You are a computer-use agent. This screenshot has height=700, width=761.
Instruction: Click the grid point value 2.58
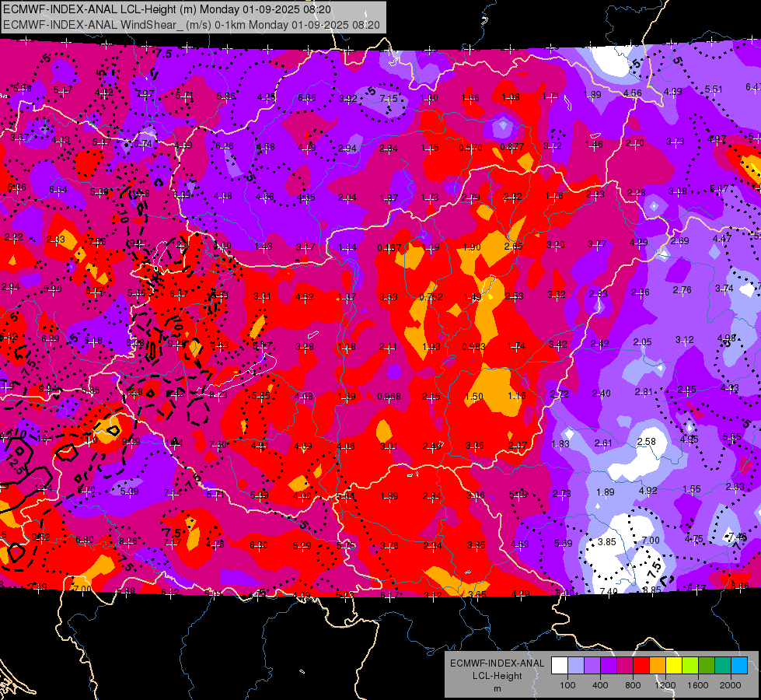click(646, 441)
